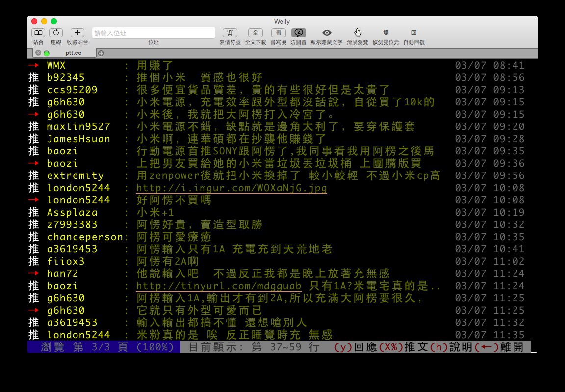Click timestamp 03/07 08:41
The width and height of the screenshot is (565, 392).
(x=489, y=66)
